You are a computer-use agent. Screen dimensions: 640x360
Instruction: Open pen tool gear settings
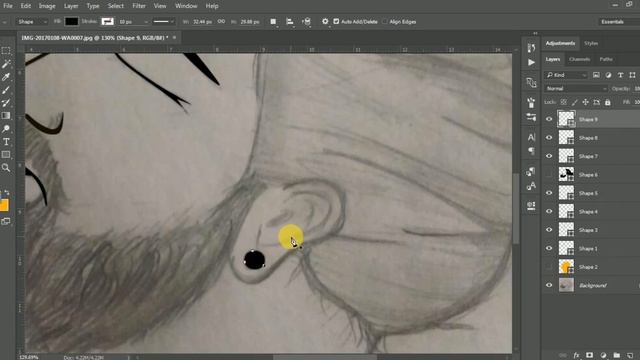[325, 22]
